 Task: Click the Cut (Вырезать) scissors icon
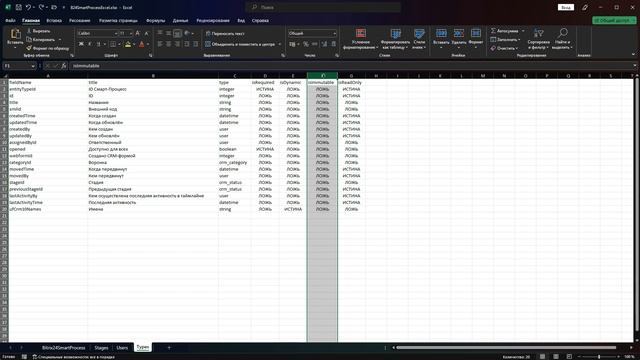click(x=29, y=31)
